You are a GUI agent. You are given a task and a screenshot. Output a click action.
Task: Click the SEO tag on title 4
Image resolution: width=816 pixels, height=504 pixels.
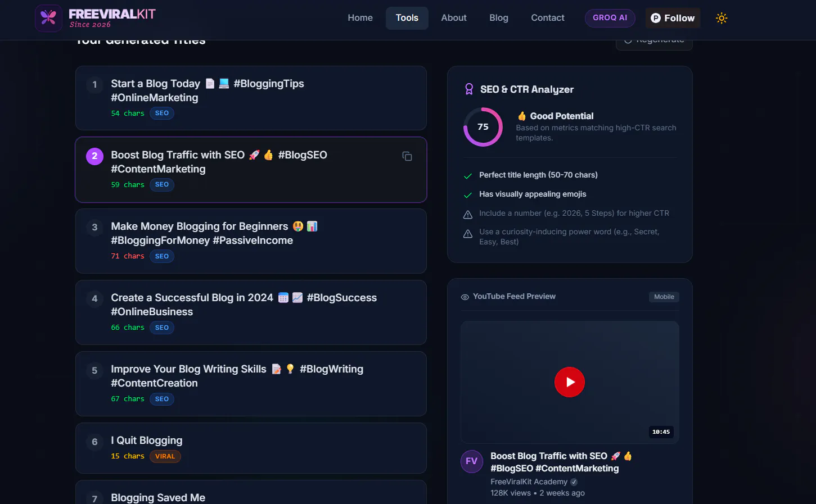click(162, 328)
